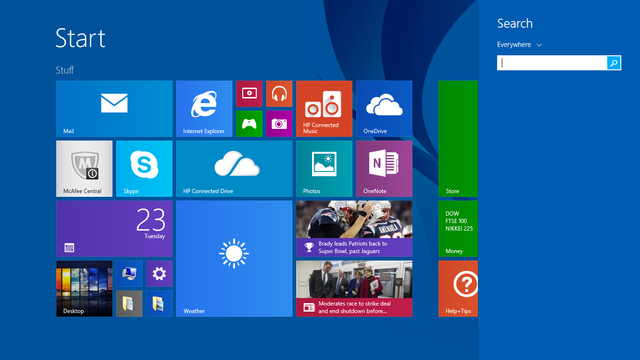
Task: Open the Camera tile
Action: coord(279,124)
